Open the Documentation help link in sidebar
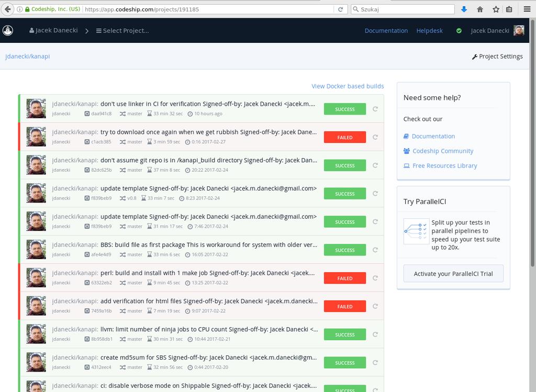This screenshot has width=536, height=392. pos(433,136)
